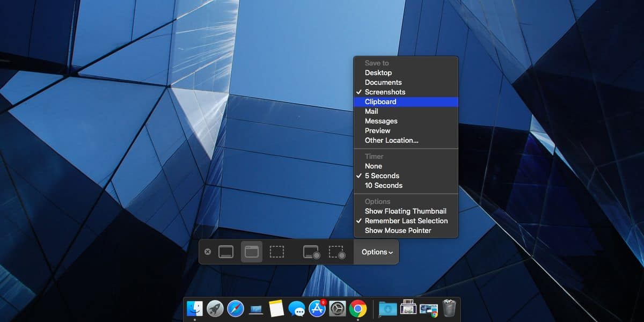Viewport: 644px width, 322px height.
Task: Enable Show Floating Thumbnail
Action: 405,211
